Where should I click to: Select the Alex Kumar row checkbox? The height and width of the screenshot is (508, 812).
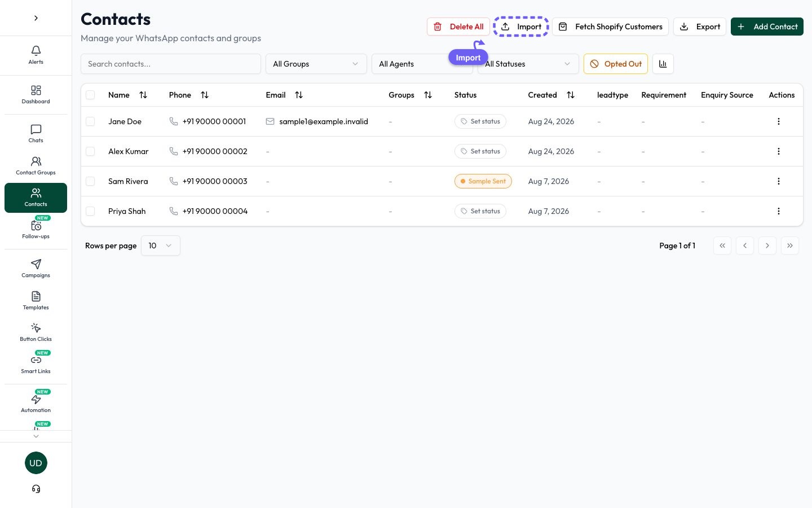90,151
